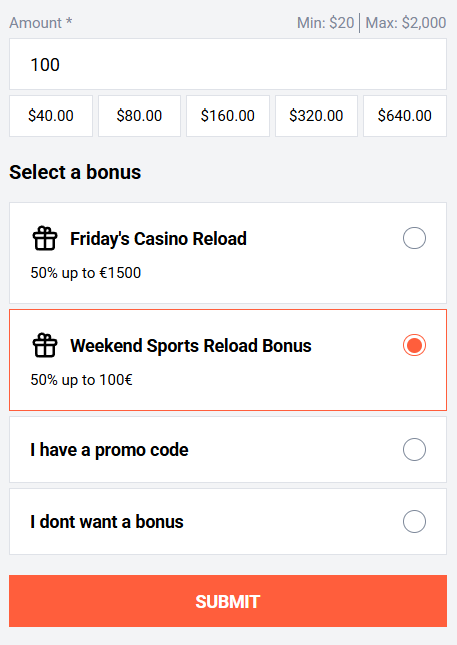
Task: Focus the Amount input field showing 100
Action: pyautogui.click(x=228, y=64)
